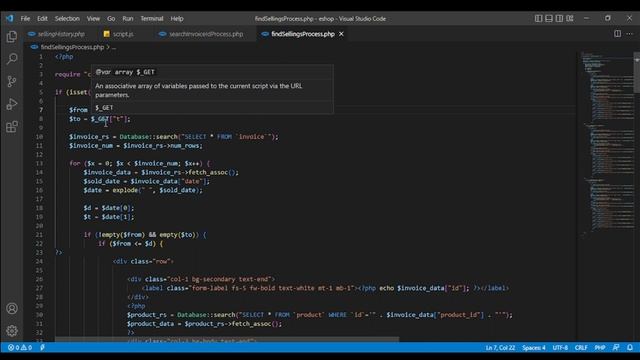Click the require keyword on line 3

point(67,74)
